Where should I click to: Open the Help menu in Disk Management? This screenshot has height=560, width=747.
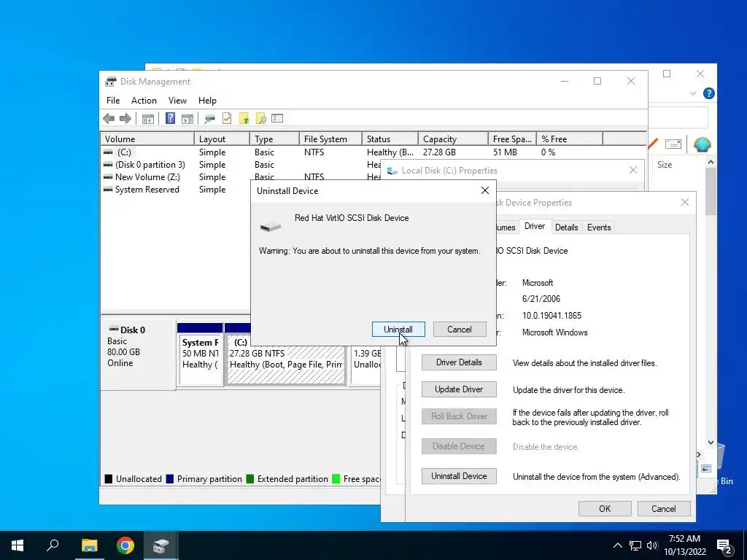point(207,101)
